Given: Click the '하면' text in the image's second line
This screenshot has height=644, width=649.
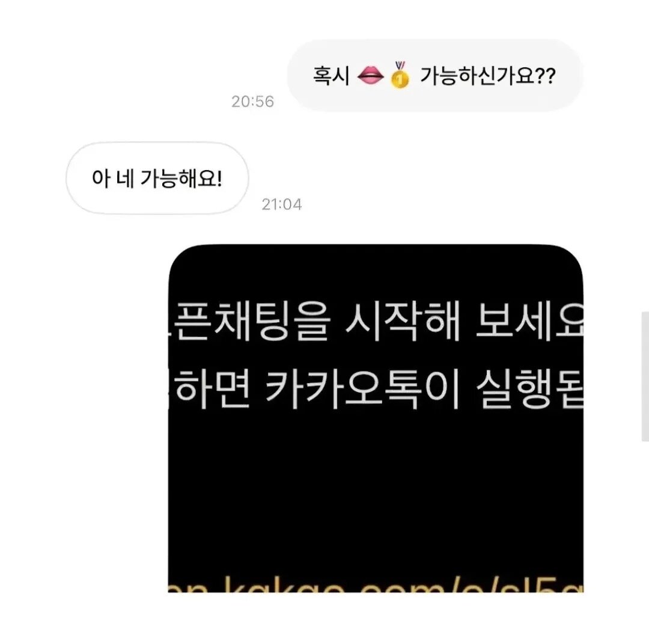Looking at the screenshot, I should click(x=212, y=389).
